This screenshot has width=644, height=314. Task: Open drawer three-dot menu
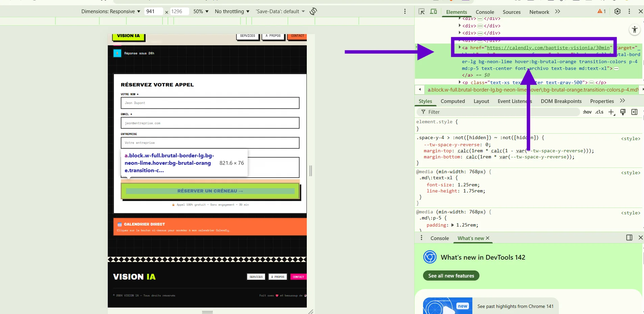coord(421,238)
